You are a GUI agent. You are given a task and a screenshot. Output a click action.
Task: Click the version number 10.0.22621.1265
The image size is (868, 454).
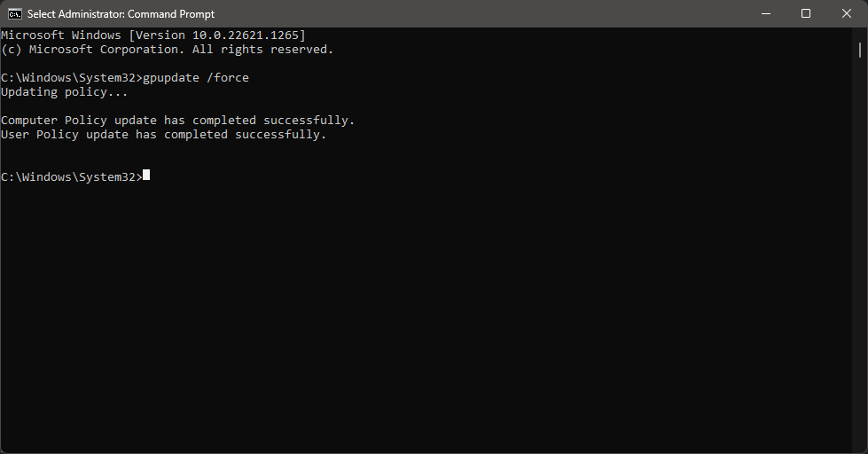point(246,35)
